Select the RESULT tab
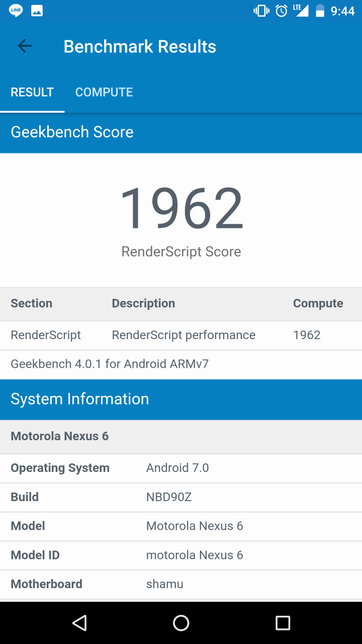The height and width of the screenshot is (644, 362). 32,92
